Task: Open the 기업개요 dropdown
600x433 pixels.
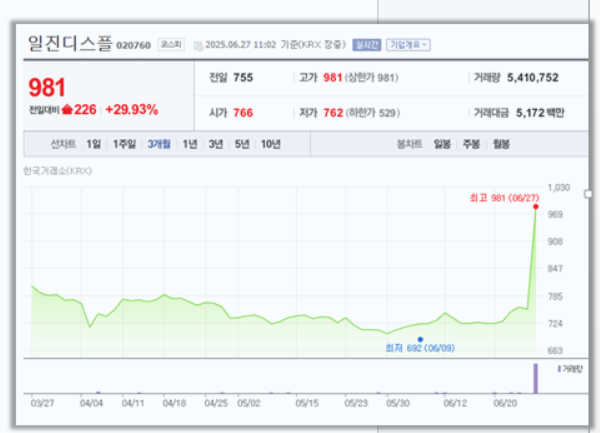Action: point(408,45)
